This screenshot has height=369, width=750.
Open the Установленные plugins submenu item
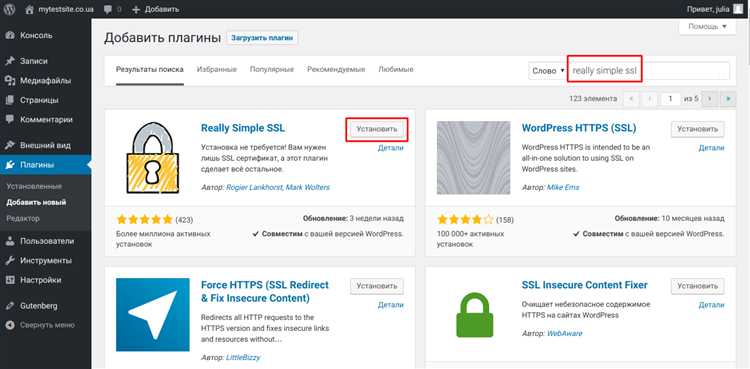coord(34,186)
